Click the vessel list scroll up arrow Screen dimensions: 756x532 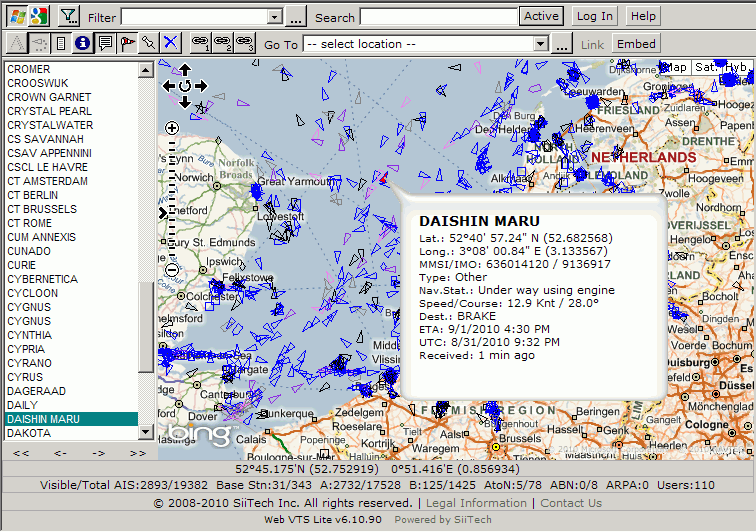click(145, 70)
